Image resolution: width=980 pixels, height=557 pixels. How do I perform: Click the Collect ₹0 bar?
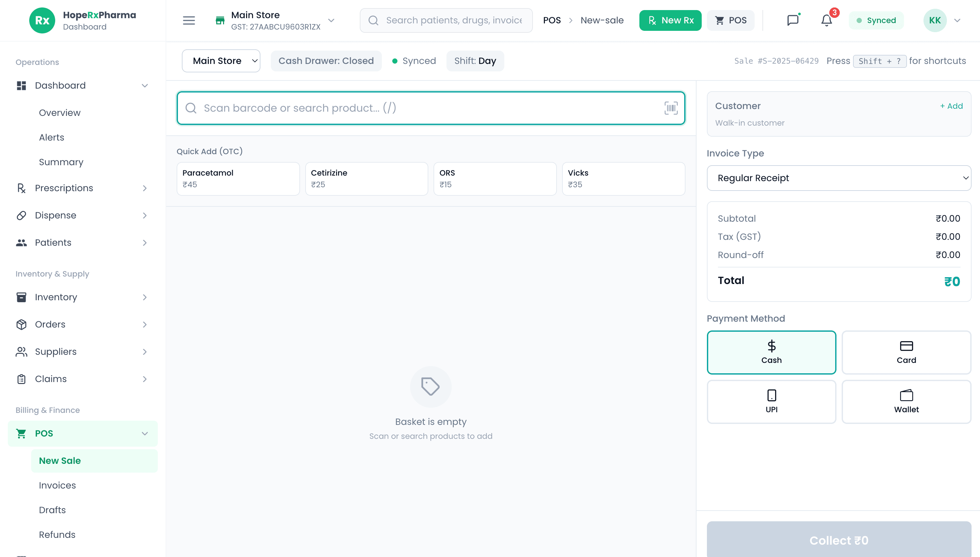tap(839, 540)
